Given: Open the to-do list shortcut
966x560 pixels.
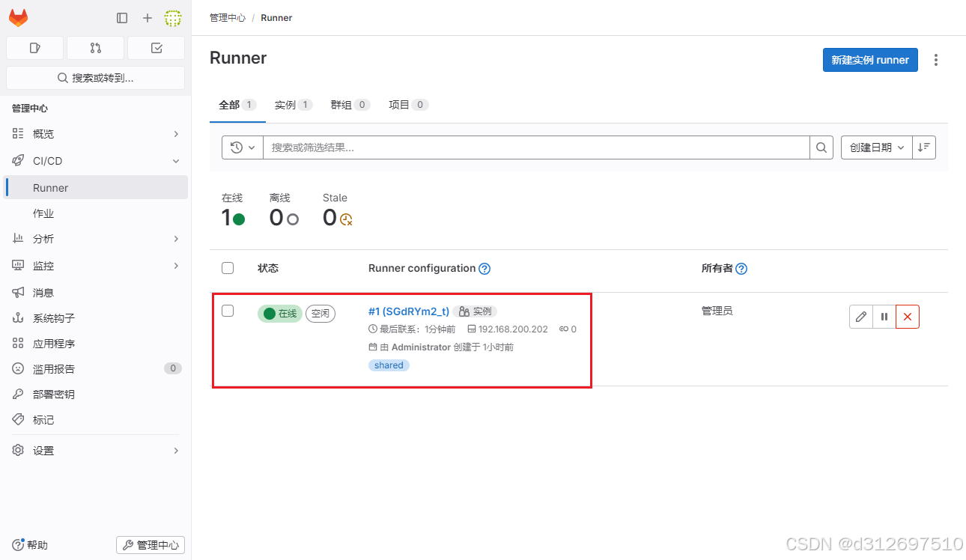Looking at the screenshot, I should tap(156, 48).
